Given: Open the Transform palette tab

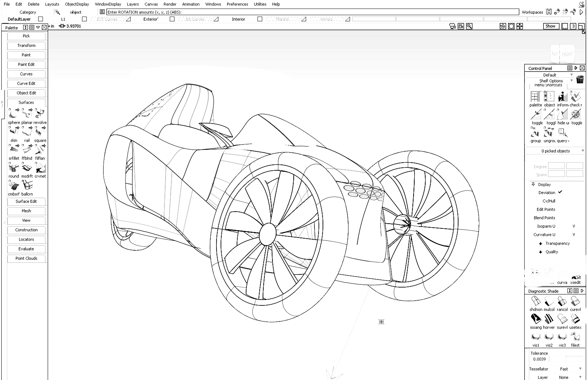Looking at the screenshot, I should [26, 45].
